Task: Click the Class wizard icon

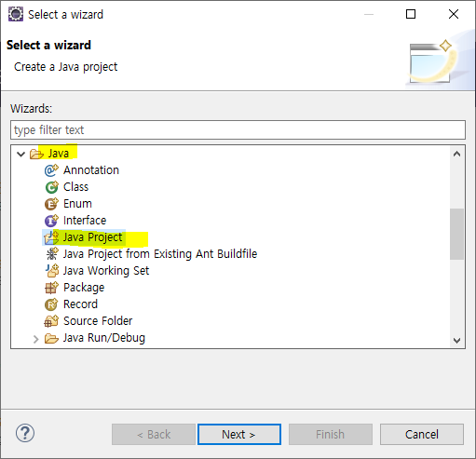Action: click(51, 187)
